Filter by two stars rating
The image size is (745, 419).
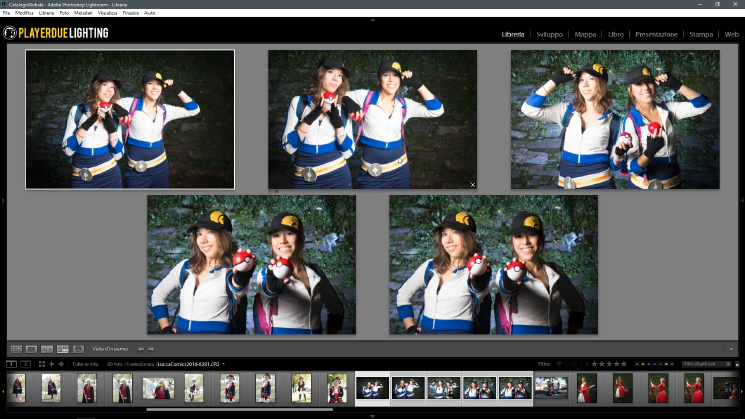(x=602, y=364)
